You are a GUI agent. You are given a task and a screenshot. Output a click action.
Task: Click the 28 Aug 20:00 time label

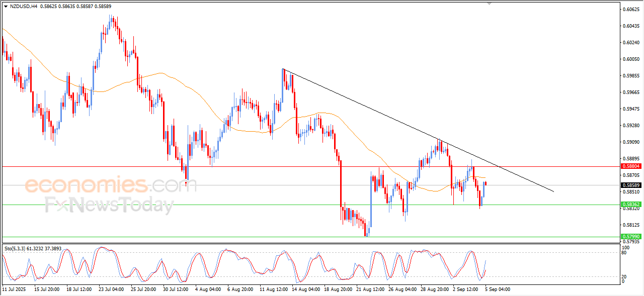click(434, 289)
